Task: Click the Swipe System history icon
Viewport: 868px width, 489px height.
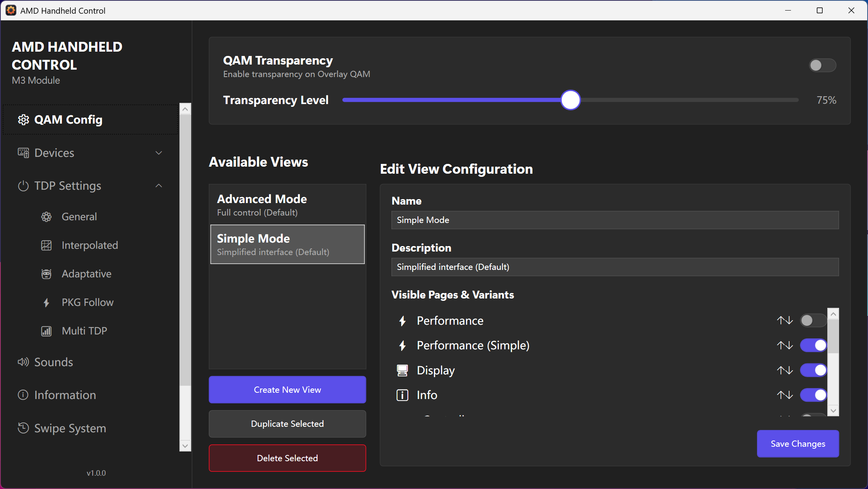Action: [23, 428]
